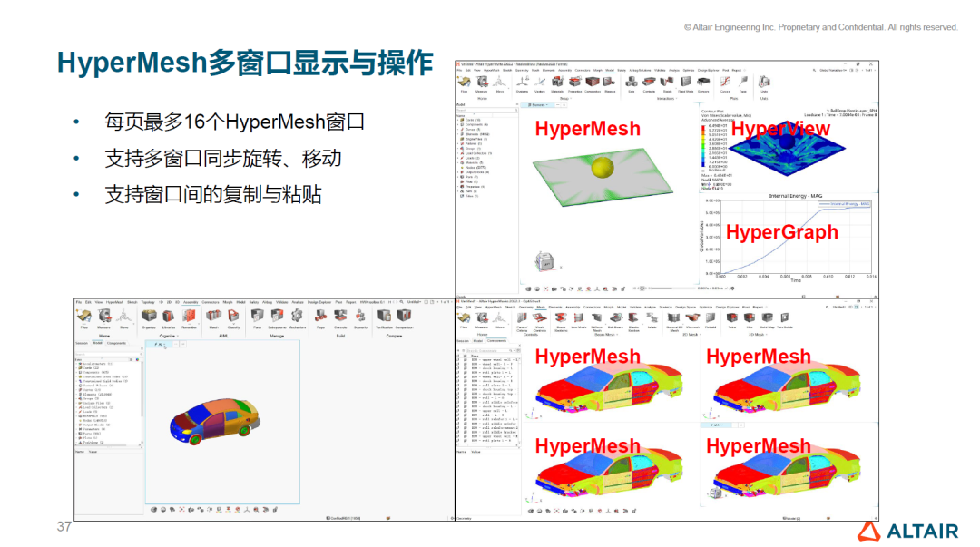Expand the Materials node in bottom-left model tree
The image size is (980, 547).
click(x=77, y=415)
